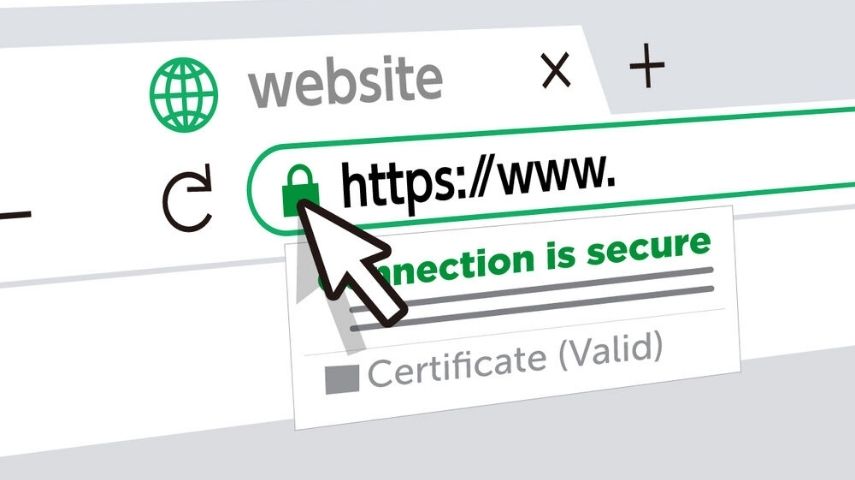Image resolution: width=855 pixels, height=480 pixels.
Task: Click the green padlock icon
Action: [299, 190]
